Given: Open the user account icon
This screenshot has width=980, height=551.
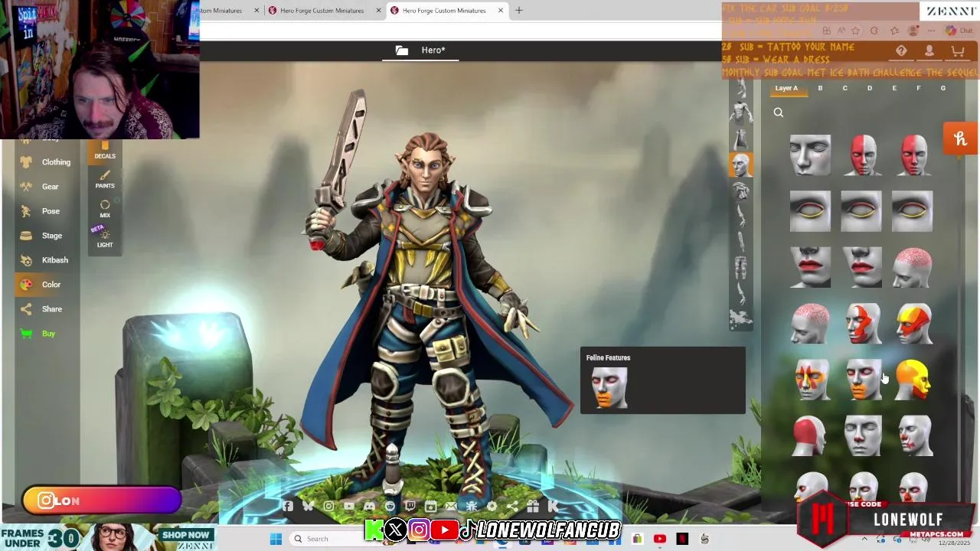Looking at the screenshot, I should tap(929, 51).
